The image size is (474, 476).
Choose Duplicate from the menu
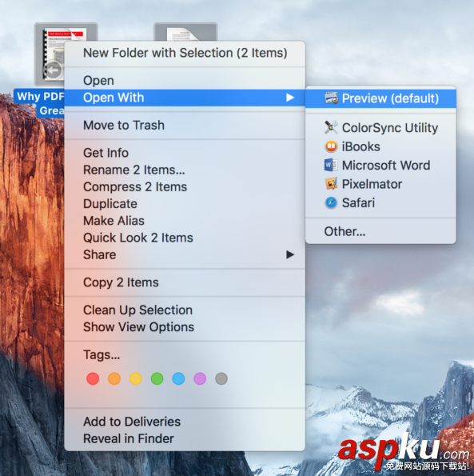pyautogui.click(x=185, y=204)
